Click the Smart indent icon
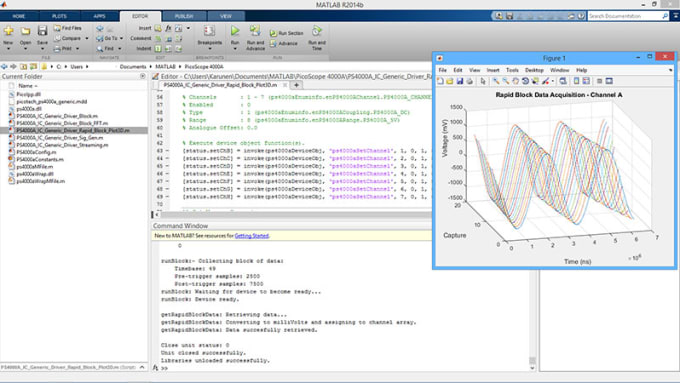Screen dimensions: 680x383 158,49
